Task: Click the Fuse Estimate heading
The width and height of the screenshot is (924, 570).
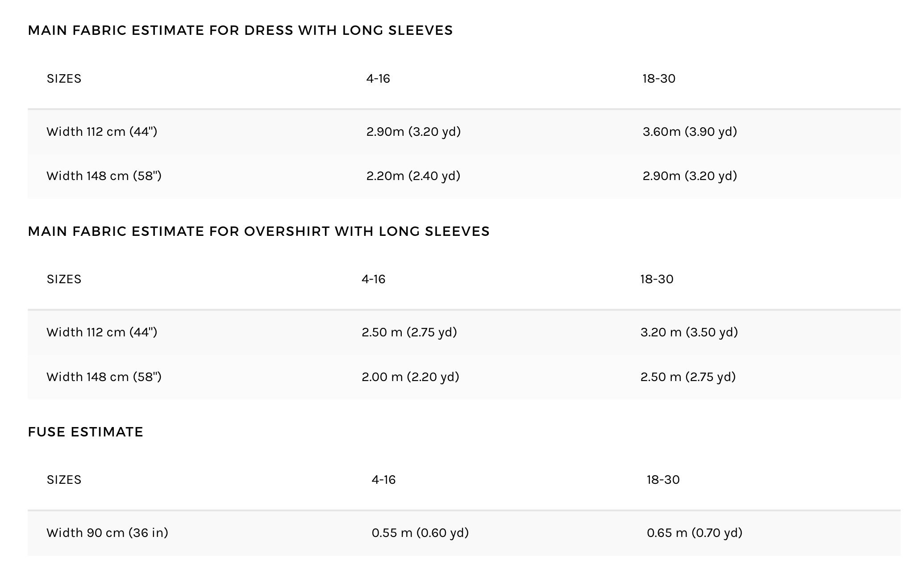Action: coord(85,432)
